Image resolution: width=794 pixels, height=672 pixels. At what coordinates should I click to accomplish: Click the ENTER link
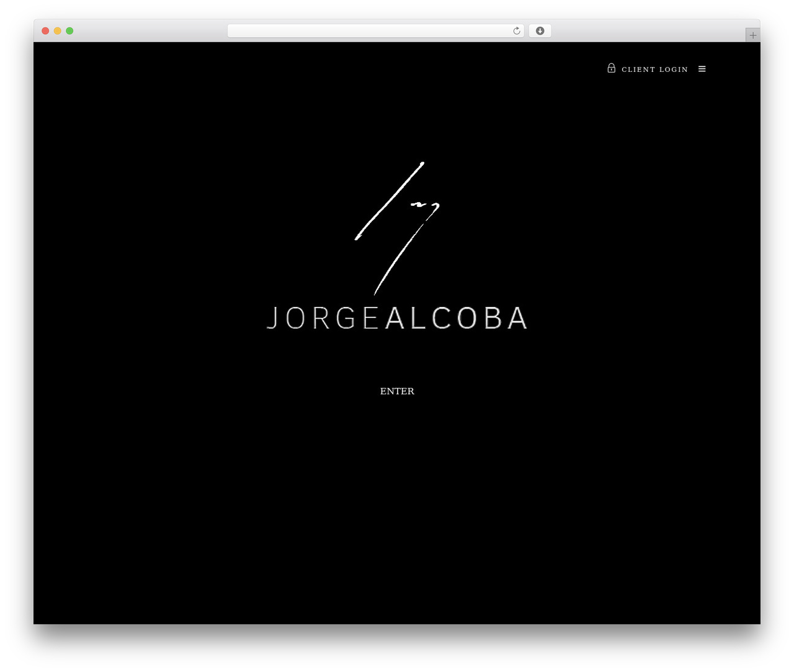click(397, 391)
